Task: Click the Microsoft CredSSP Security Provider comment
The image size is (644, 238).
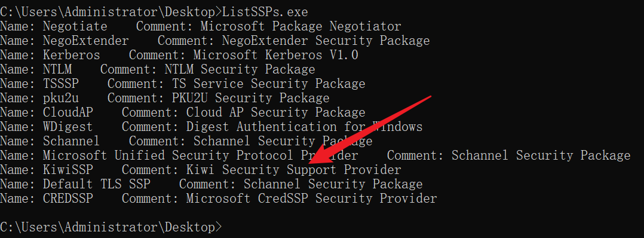Action: [x=311, y=199]
